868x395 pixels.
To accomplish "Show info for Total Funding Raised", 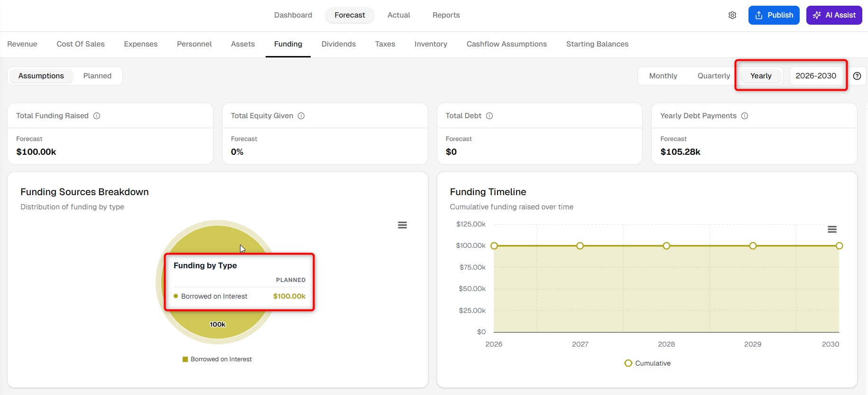I will [97, 116].
